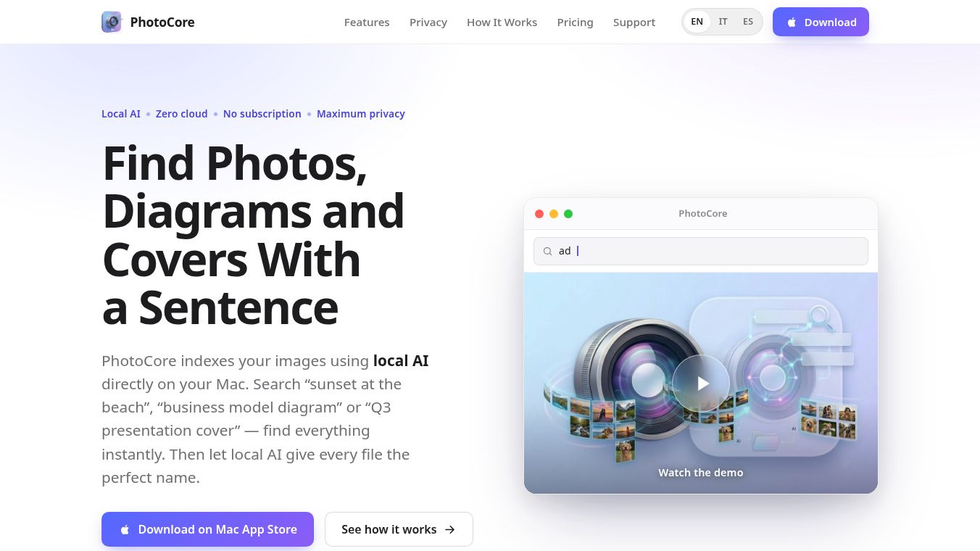The width and height of the screenshot is (980, 551).
Task: Play the demo video
Action: (x=701, y=384)
